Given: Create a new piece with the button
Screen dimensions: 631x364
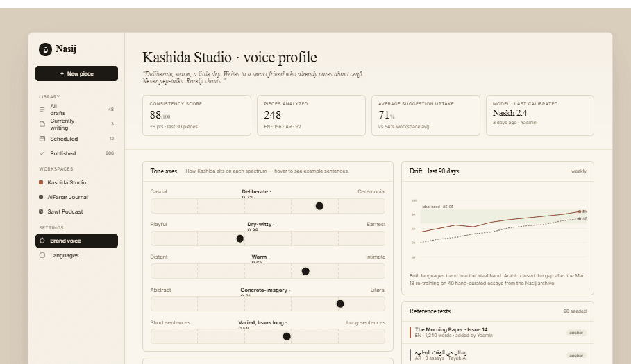Looking at the screenshot, I should pyautogui.click(x=76, y=73).
